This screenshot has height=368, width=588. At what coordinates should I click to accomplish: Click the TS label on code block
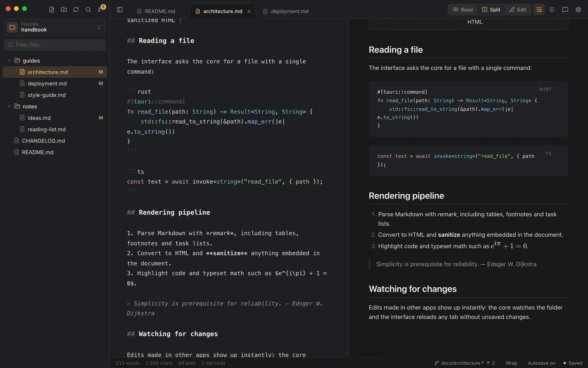(x=548, y=154)
